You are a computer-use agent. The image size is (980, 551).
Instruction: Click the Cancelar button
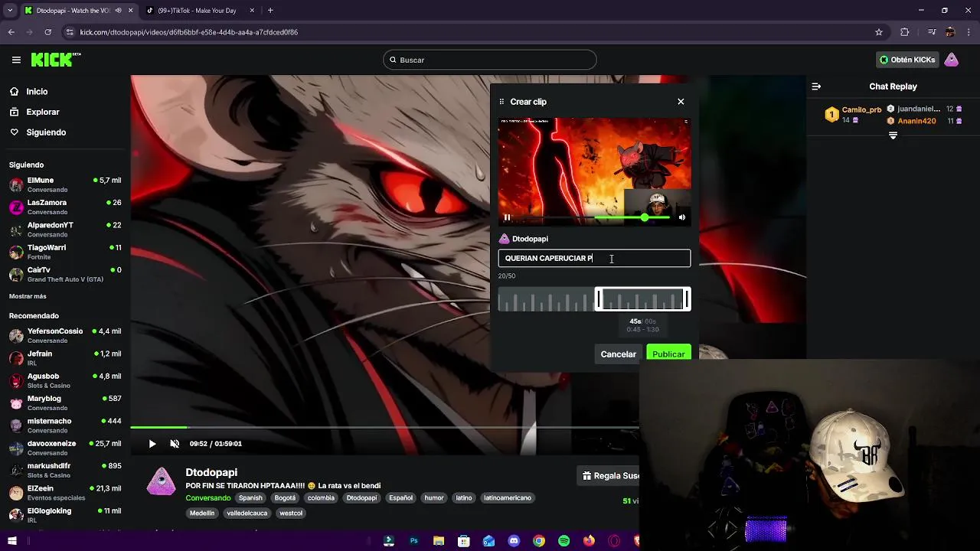[618, 354]
